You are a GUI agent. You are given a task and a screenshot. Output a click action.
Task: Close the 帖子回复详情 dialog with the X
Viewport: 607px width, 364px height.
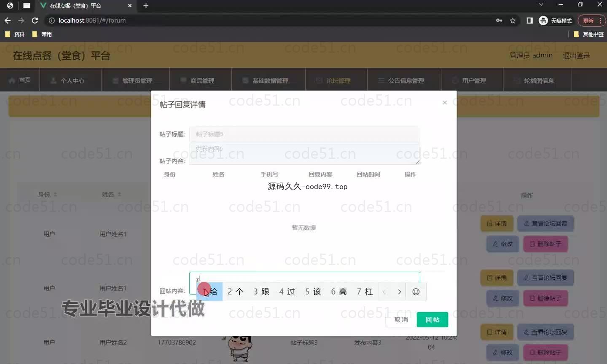445,102
